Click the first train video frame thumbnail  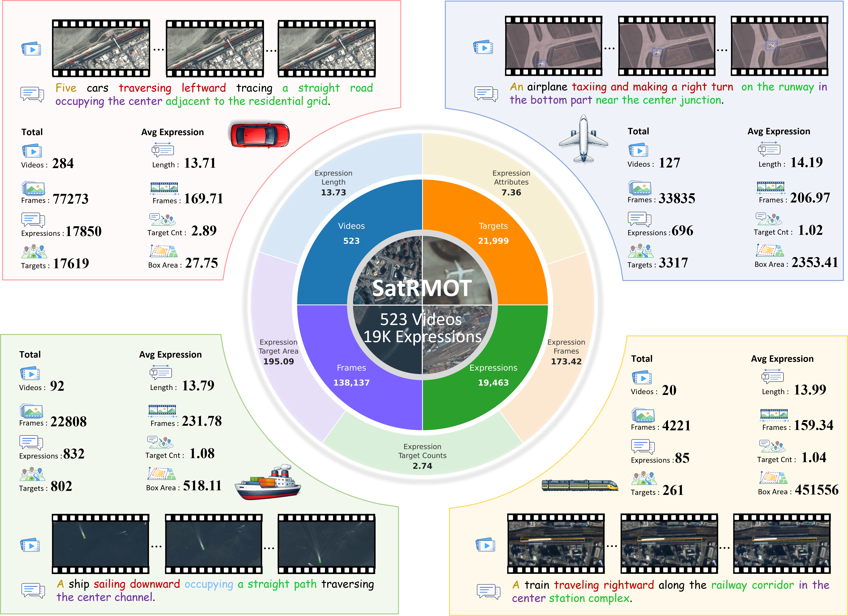[x=556, y=543]
